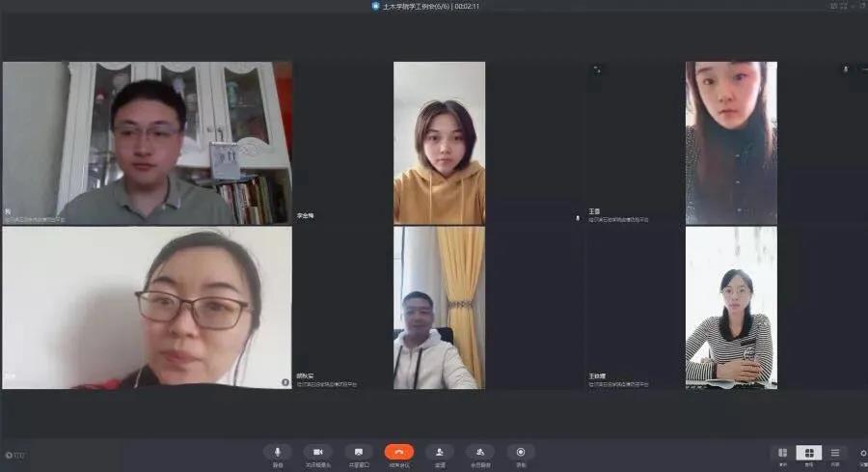Select the grid gallery layout view
The width and height of the screenshot is (868, 472).
[x=808, y=453]
